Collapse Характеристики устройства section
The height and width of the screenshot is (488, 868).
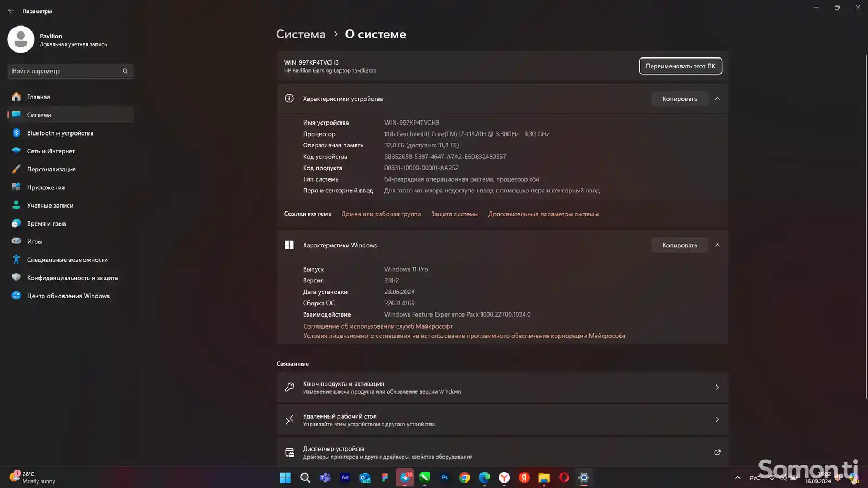717,99
